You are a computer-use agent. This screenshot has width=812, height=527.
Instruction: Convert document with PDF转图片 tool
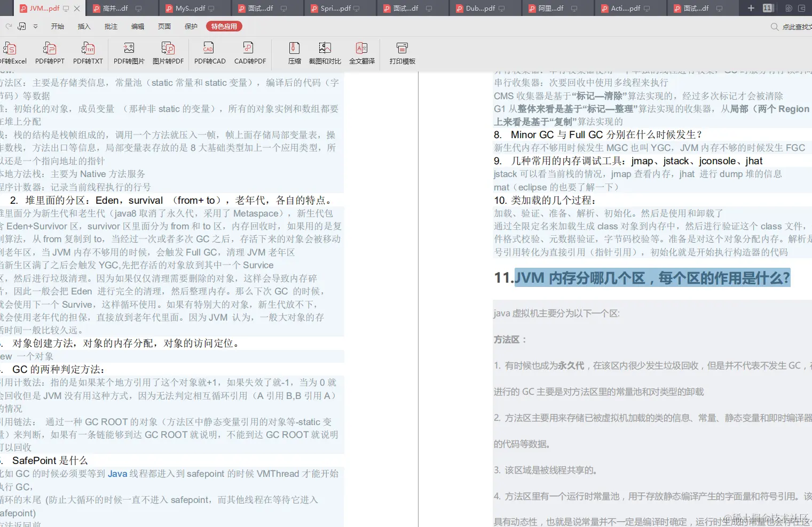coord(128,53)
